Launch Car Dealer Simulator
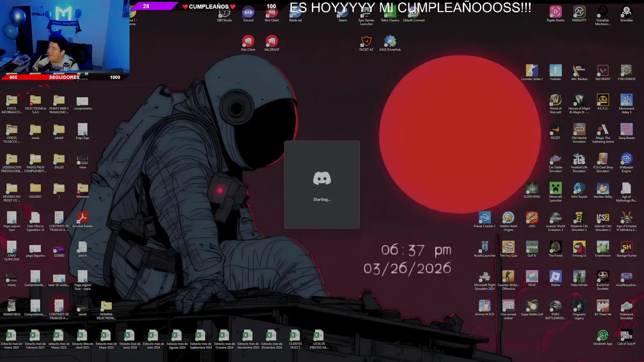 555,162
